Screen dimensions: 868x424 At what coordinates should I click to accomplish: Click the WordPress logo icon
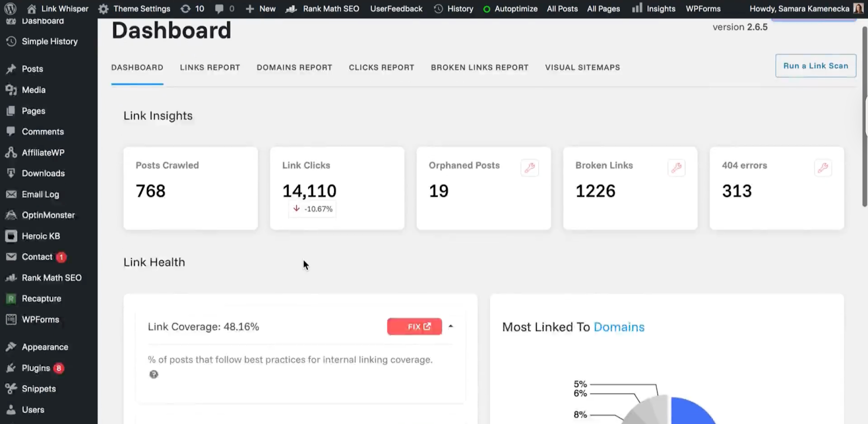(x=10, y=9)
